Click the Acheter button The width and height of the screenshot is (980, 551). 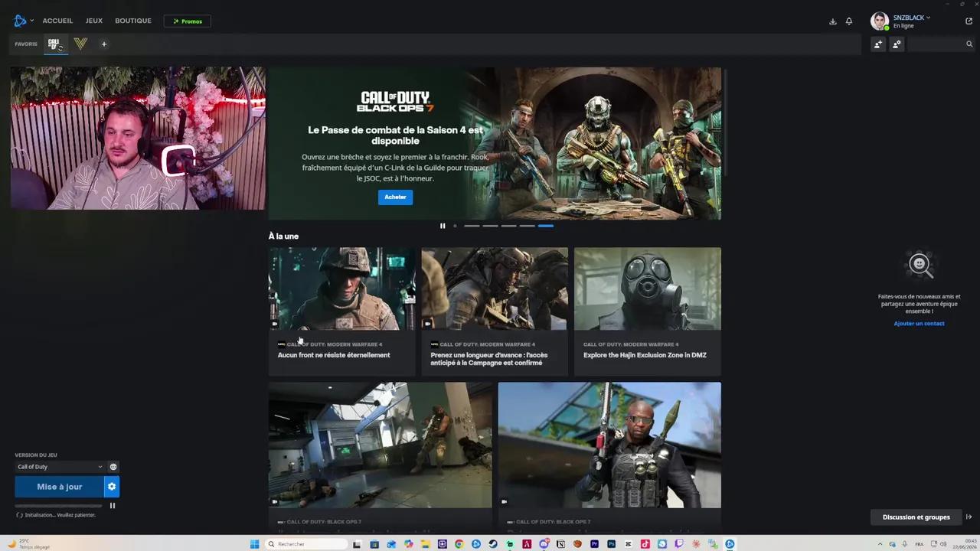pos(395,197)
